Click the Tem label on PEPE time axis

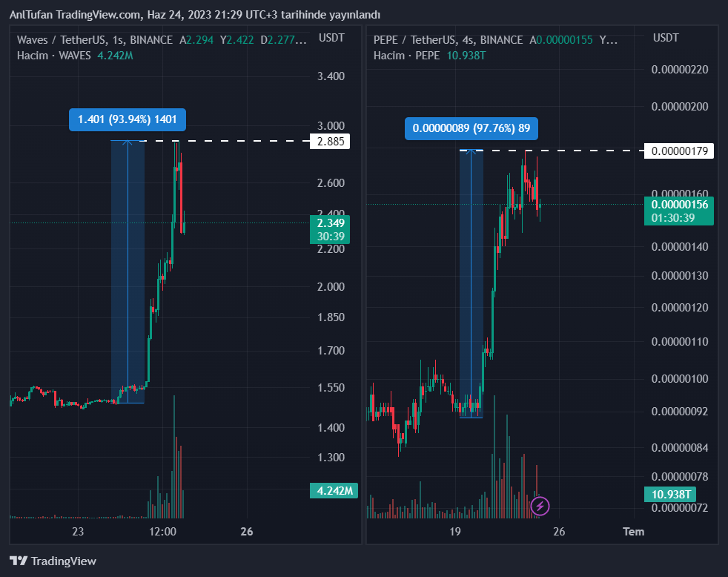(x=633, y=532)
